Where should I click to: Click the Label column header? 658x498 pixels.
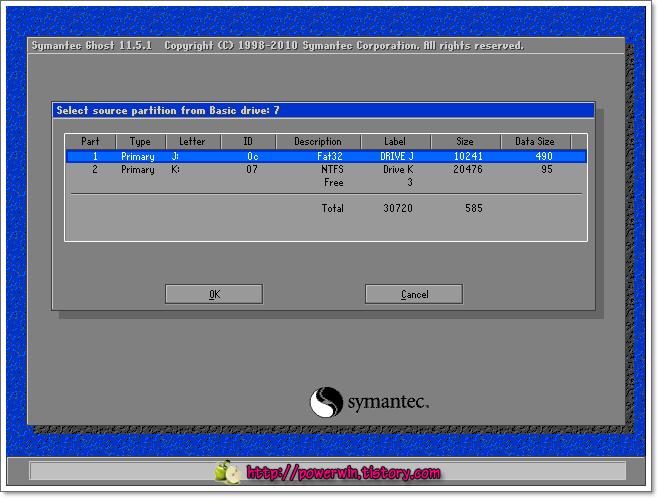[395, 141]
